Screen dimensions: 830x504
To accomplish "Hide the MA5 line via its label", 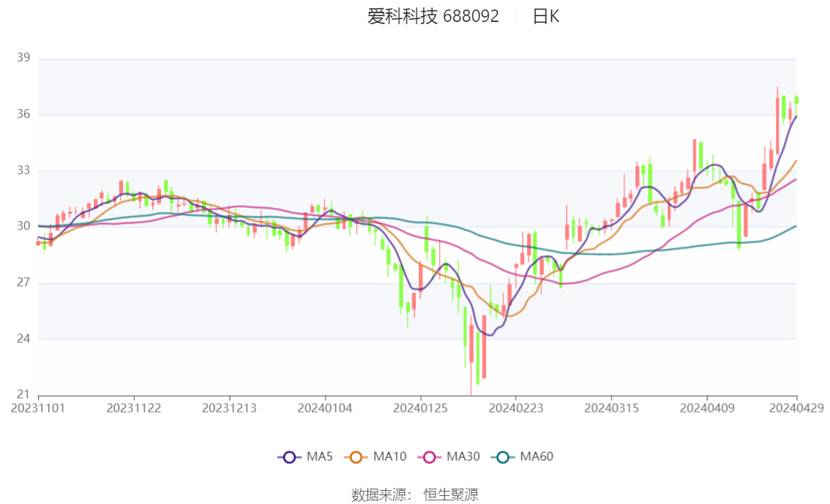I will (320, 456).
